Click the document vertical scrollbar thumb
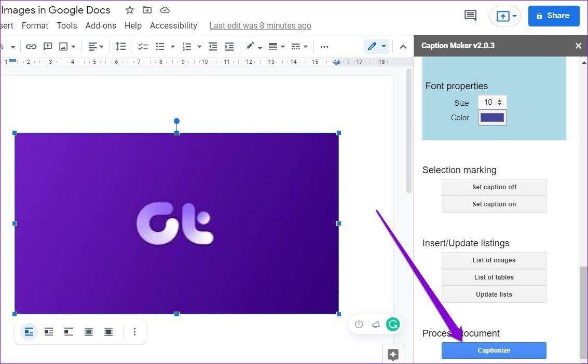Image resolution: width=588 pixels, height=364 pixels. [x=409, y=131]
